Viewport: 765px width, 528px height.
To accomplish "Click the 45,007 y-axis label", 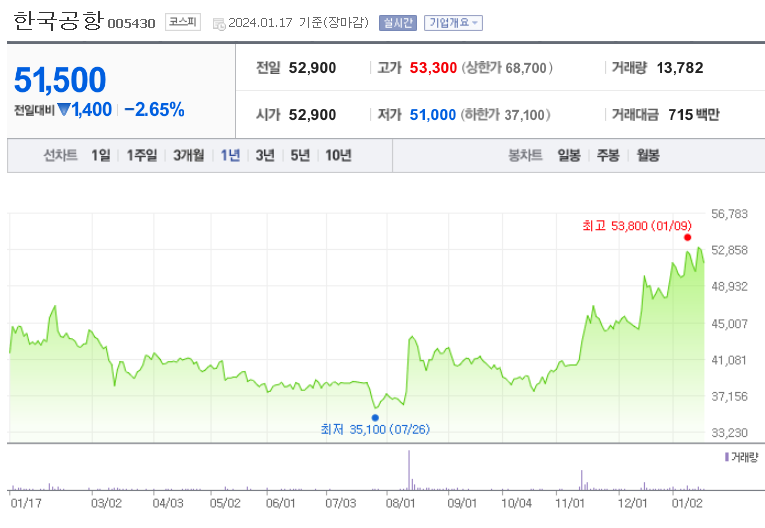I will (729, 324).
